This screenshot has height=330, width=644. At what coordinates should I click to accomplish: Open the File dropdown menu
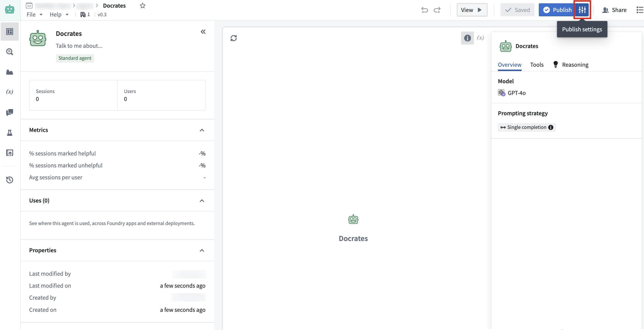pyautogui.click(x=34, y=15)
